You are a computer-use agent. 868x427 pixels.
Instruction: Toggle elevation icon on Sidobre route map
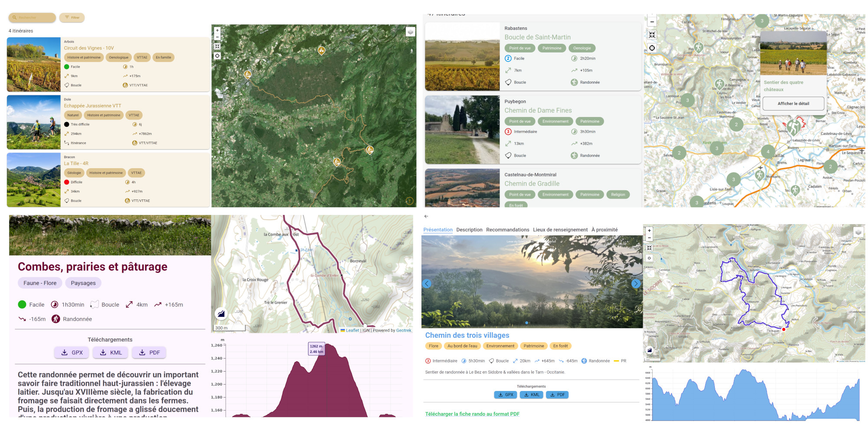(x=649, y=350)
